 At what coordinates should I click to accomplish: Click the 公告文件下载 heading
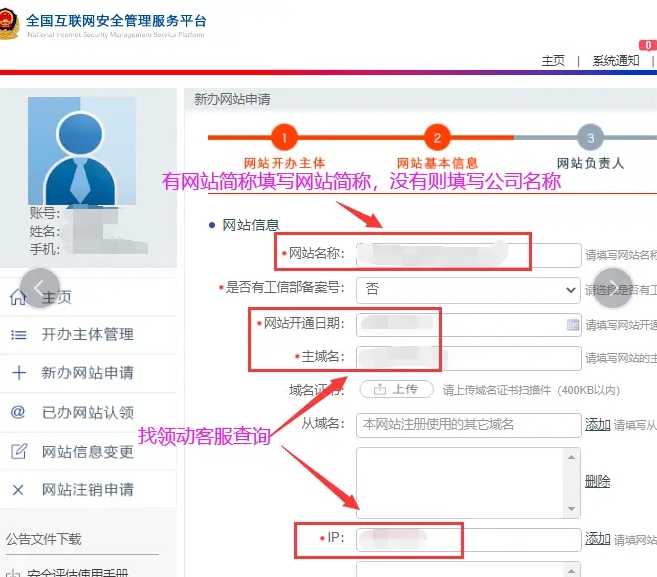[44, 539]
